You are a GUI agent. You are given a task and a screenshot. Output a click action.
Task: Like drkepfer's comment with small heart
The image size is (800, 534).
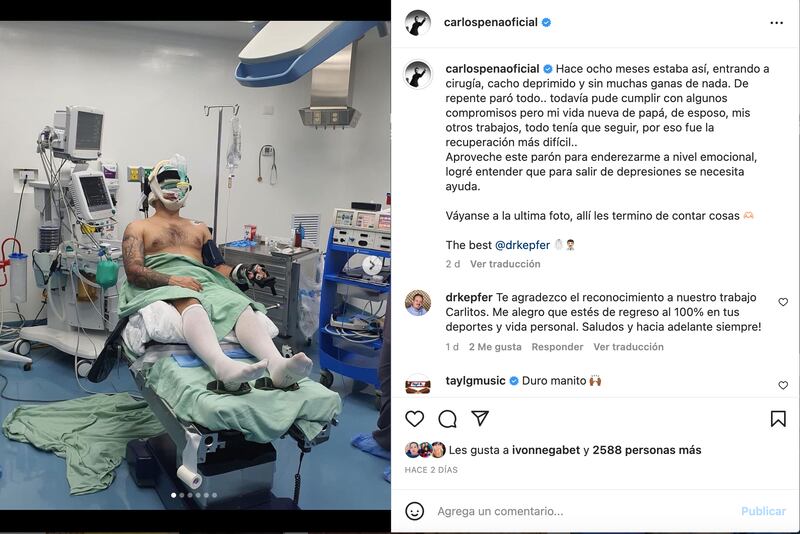(x=783, y=302)
